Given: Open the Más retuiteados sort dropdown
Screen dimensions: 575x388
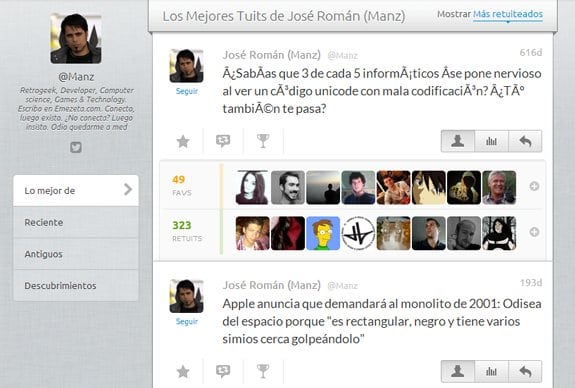Looking at the screenshot, I should tap(508, 15).
